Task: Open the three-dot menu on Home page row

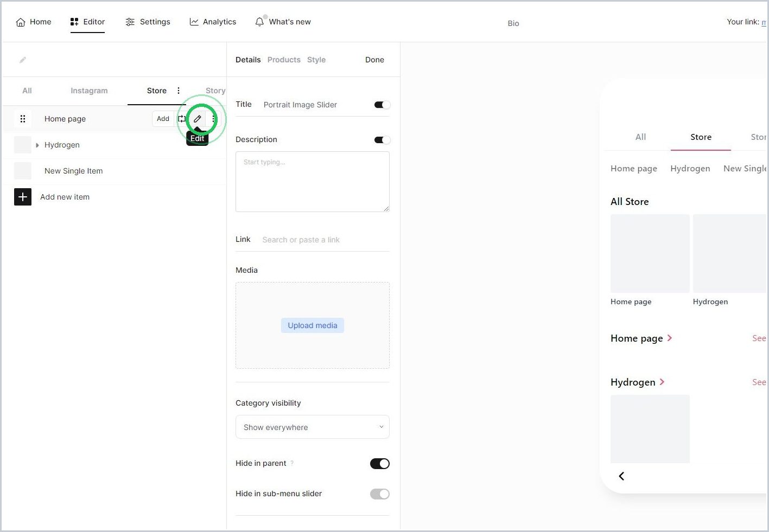Action: [x=214, y=119]
